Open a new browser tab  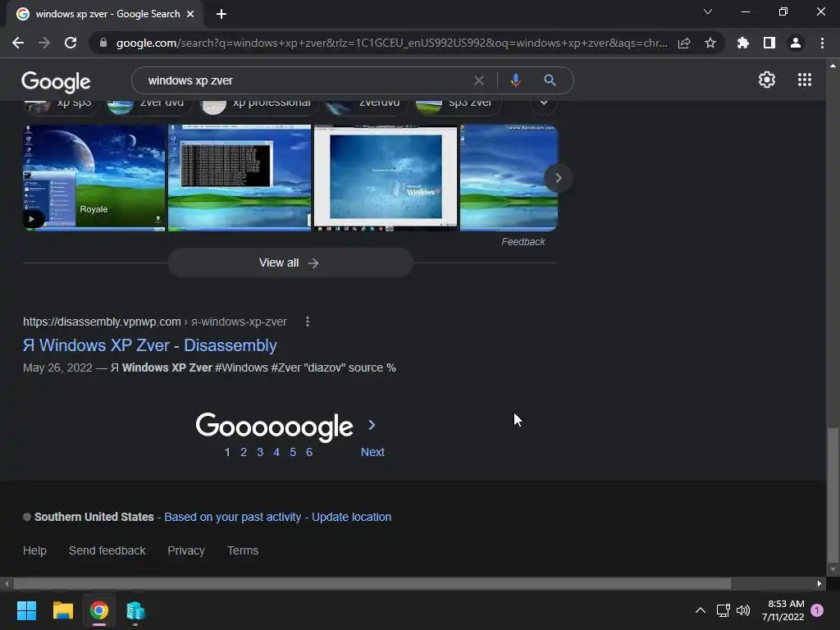(221, 14)
